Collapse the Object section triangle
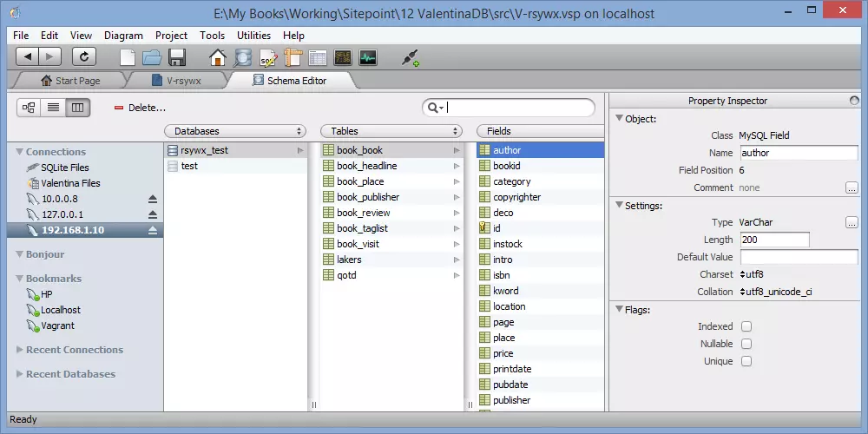This screenshot has height=434, width=868. pos(619,118)
